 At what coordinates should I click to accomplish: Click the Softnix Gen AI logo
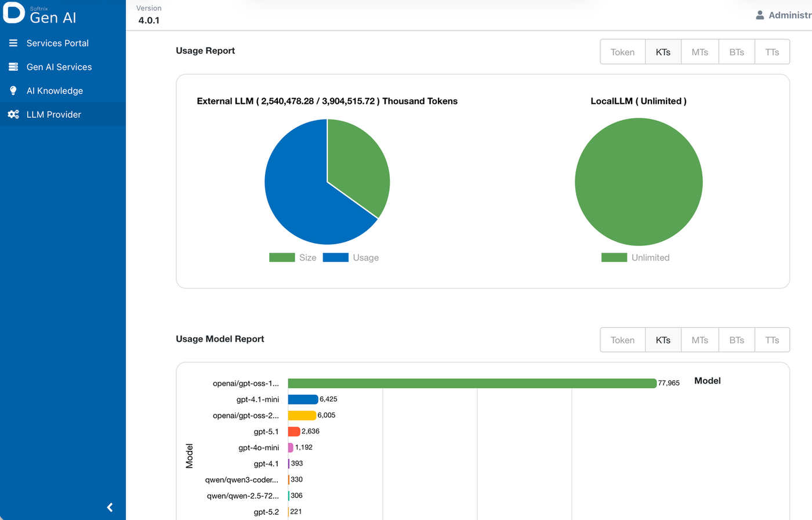click(x=39, y=14)
